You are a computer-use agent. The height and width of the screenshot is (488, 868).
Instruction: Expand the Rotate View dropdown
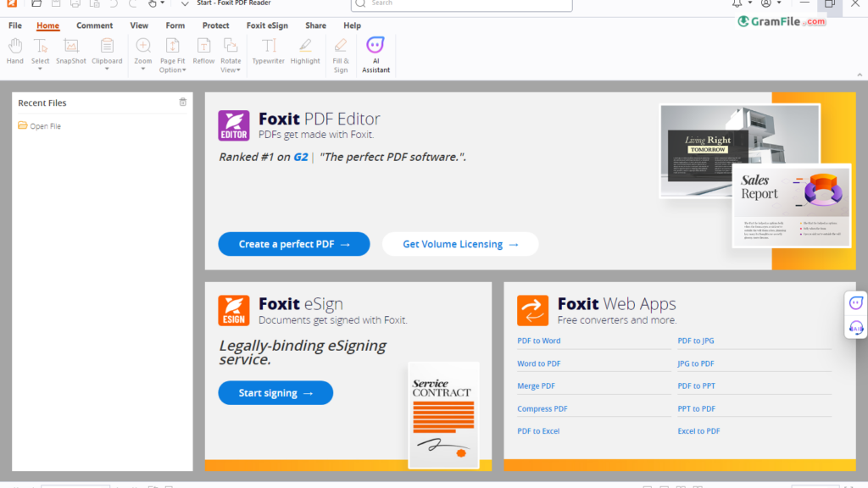[x=238, y=70]
